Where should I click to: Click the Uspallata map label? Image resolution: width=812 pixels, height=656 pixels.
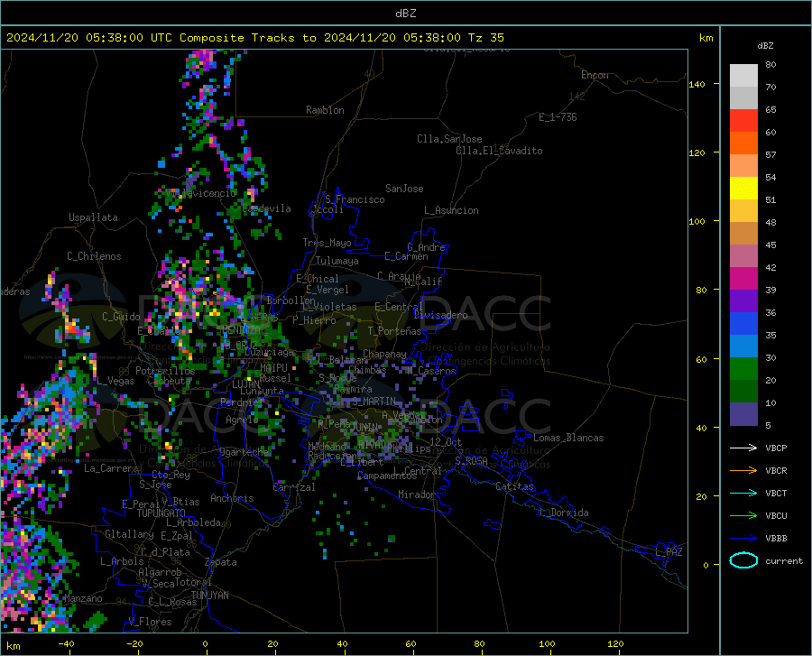pyautogui.click(x=93, y=218)
